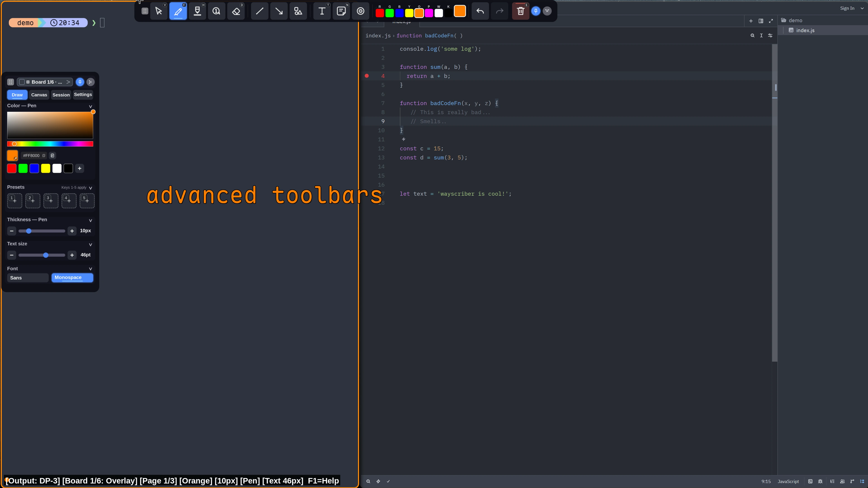Collapse the side panel with the bracket-arrow icon
Viewport: 868px width, 488px height.
[90, 82]
